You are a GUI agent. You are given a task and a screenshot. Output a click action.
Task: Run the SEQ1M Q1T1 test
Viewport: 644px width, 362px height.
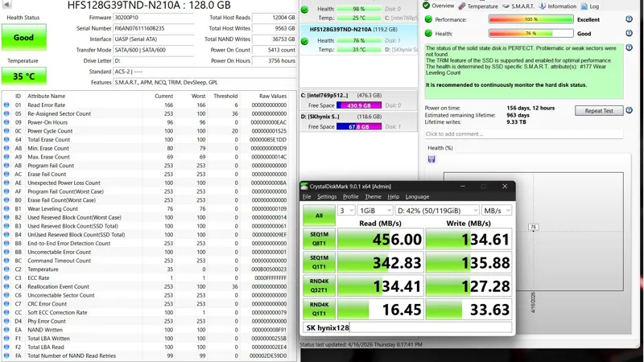point(319,262)
